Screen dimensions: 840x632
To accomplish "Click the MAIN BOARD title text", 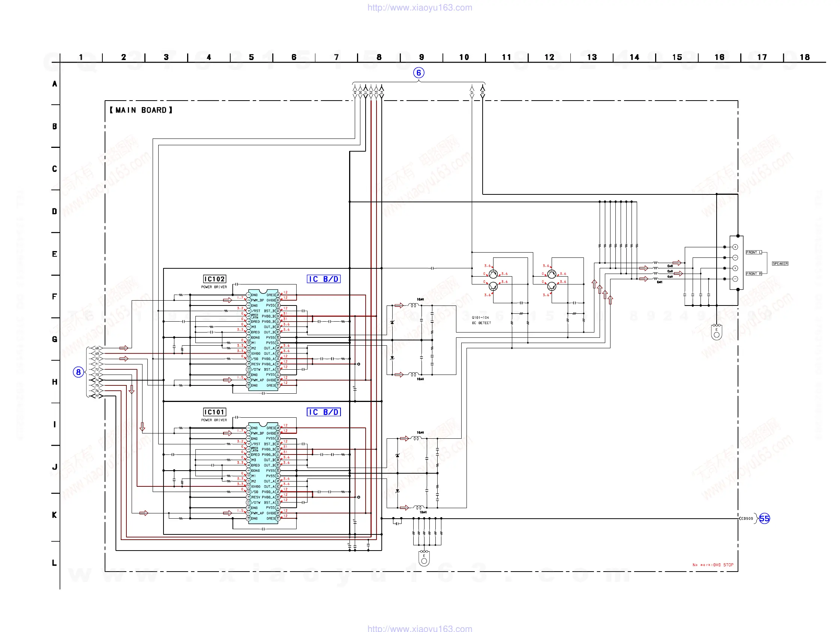I will [141, 110].
